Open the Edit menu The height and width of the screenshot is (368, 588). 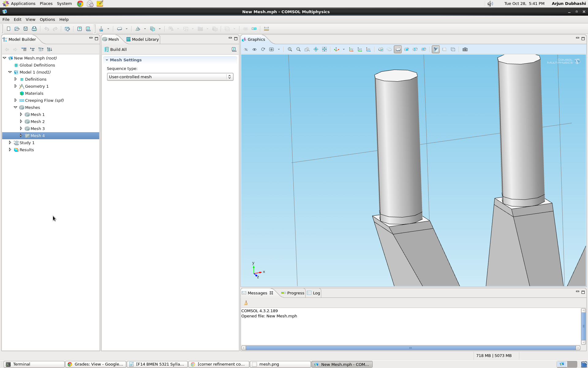17,19
